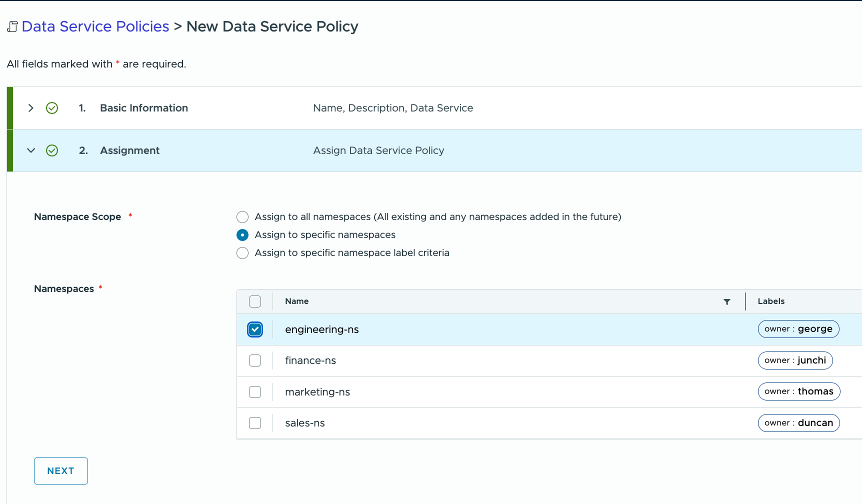Image resolution: width=862 pixels, height=504 pixels.
Task: Click Assignment step green checkmark status icon
Action: 52,150
